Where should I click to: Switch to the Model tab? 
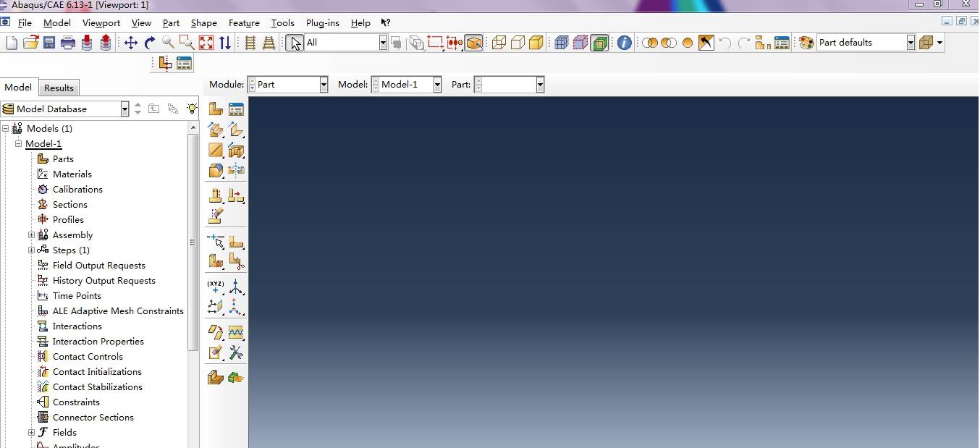click(x=18, y=88)
